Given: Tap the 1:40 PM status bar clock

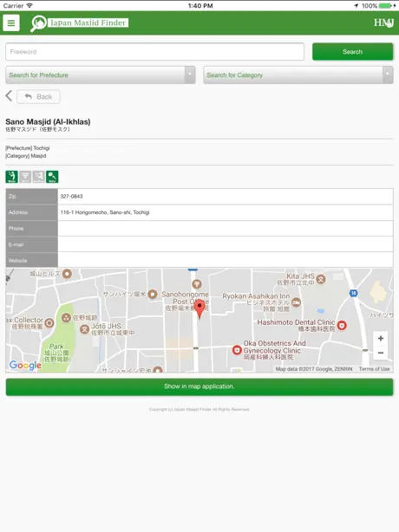Looking at the screenshot, I should (x=200, y=6).
